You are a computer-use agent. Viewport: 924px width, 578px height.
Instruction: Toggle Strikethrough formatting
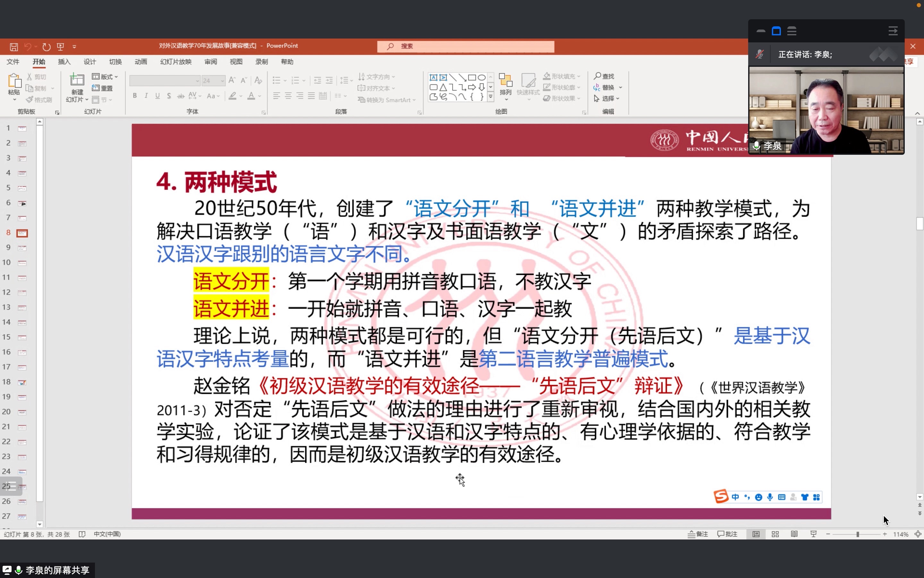click(x=181, y=96)
